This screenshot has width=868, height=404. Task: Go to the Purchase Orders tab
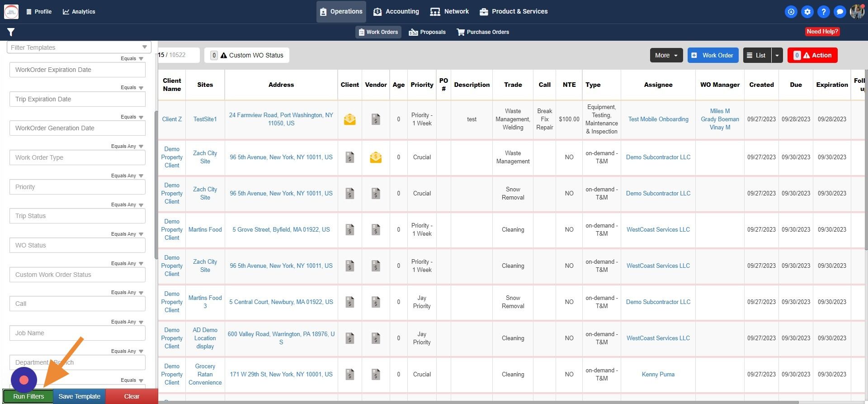(x=483, y=32)
